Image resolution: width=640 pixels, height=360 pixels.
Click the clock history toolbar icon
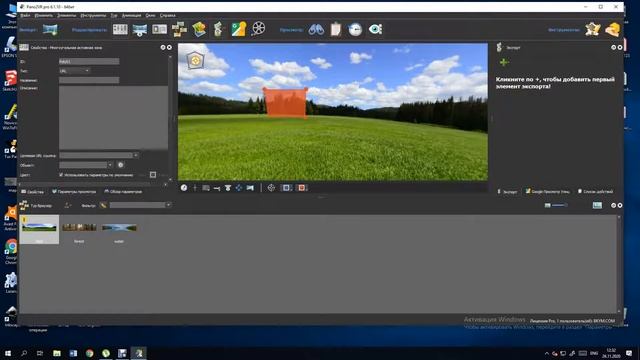355,29
